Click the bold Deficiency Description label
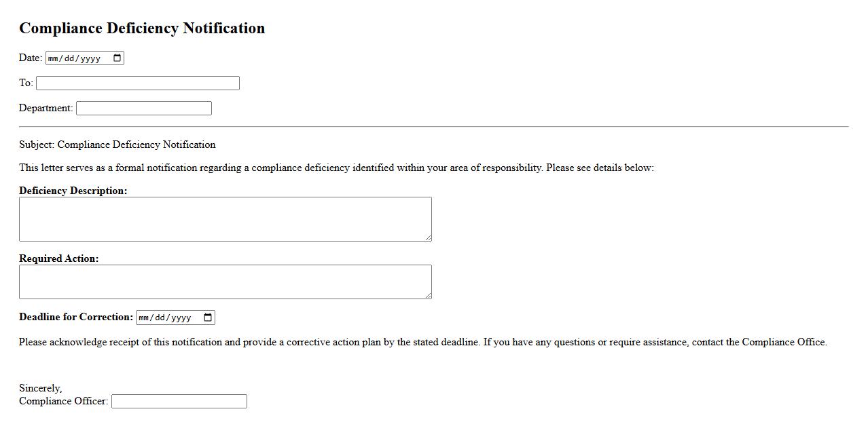The height and width of the screenshot is (441, 868). tap(73, 191)
